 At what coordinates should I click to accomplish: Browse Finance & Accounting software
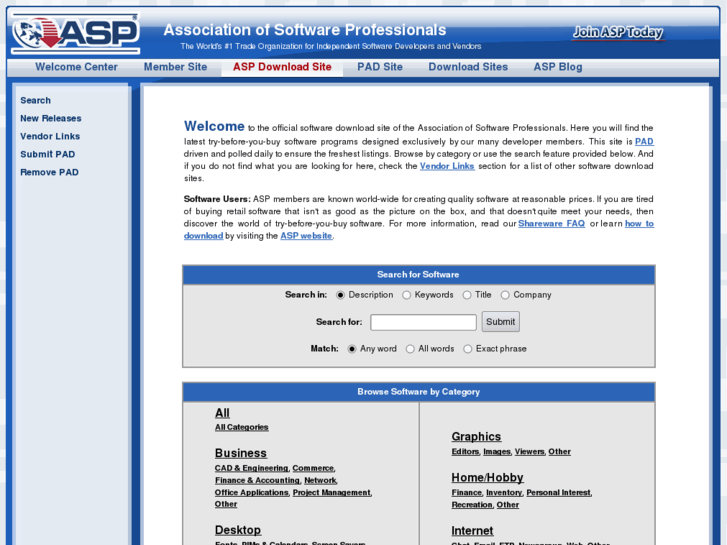(257, 480)
